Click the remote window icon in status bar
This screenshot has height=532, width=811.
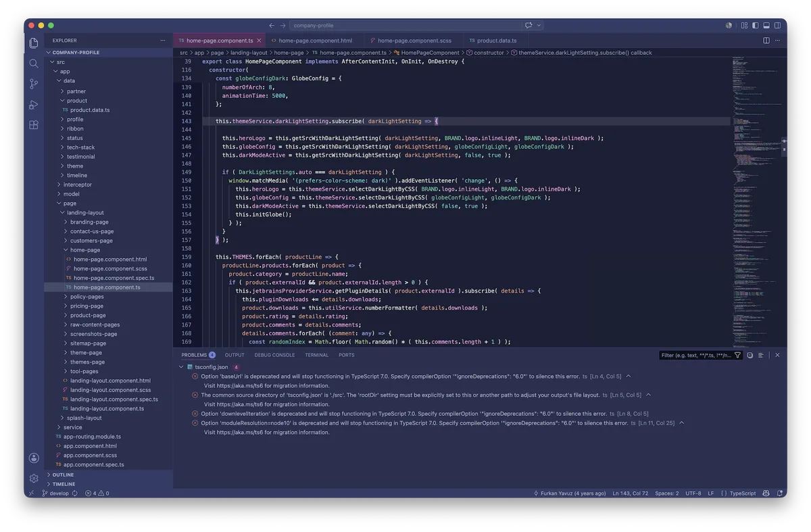[x=30, y=493]
